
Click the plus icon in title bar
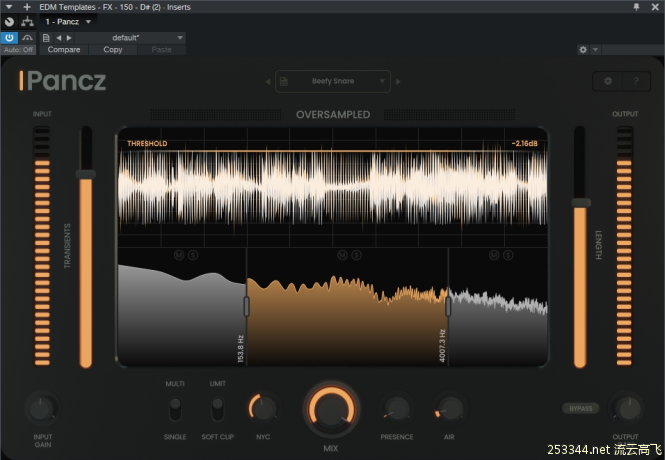[27, 7]
